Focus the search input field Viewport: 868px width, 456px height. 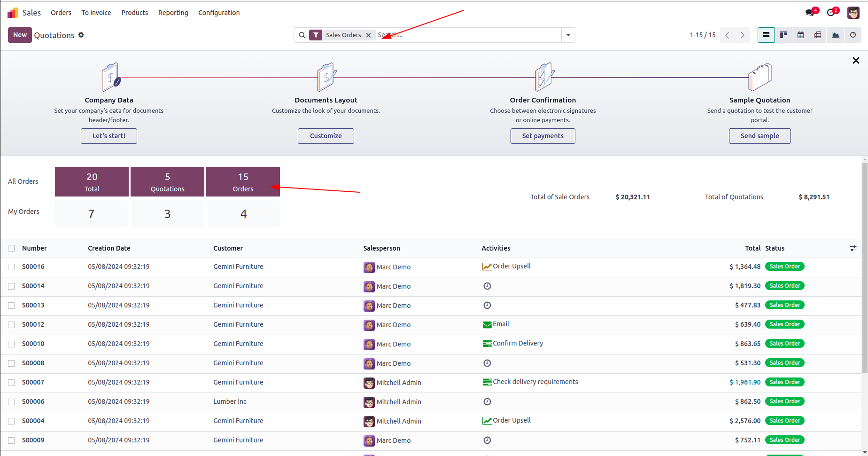467,35
